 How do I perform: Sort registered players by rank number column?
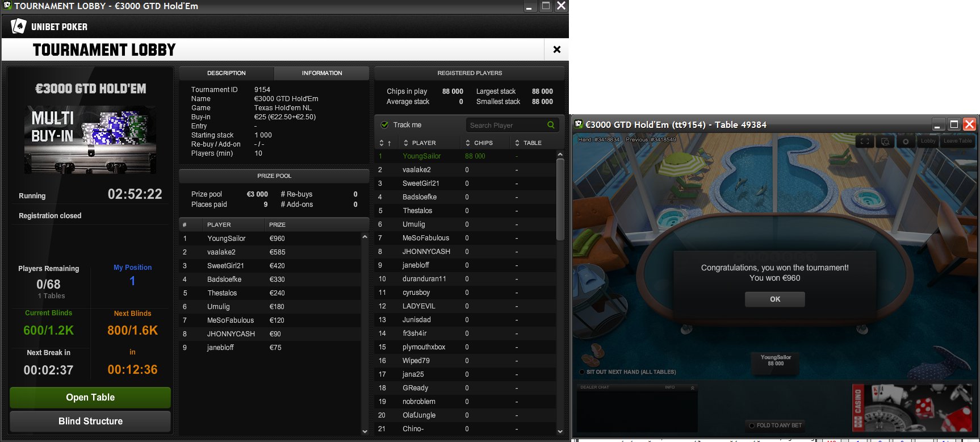click(385, 143)
